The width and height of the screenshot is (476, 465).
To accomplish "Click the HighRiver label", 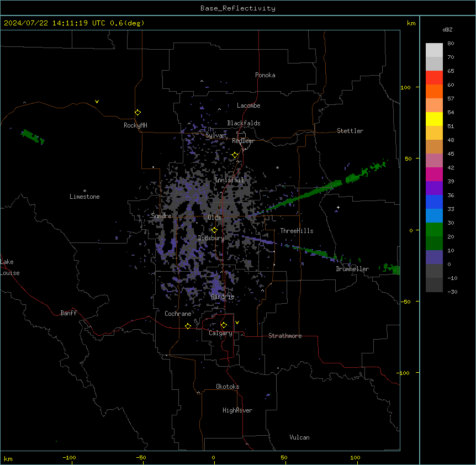I will click(x=237, y=410).
